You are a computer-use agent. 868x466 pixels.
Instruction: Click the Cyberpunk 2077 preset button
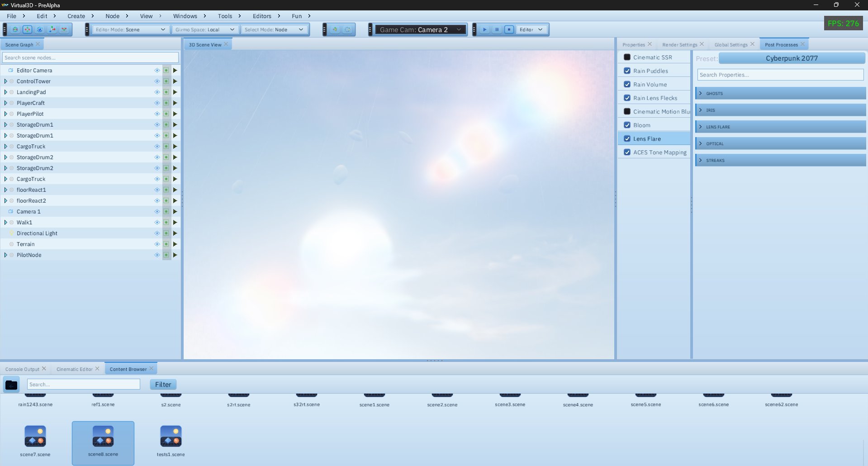[792, 58]
